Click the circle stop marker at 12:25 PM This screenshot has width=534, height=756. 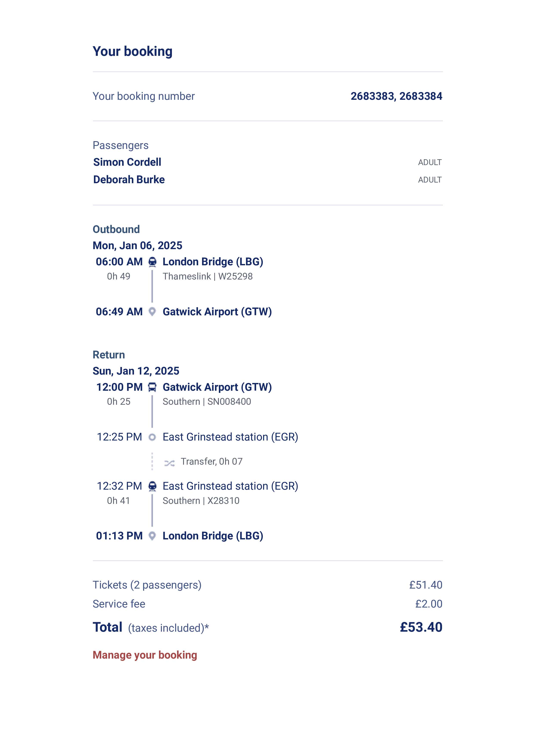pos(152,437)
